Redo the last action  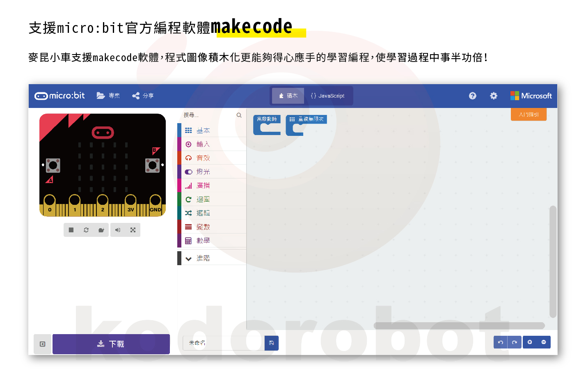coord(515,342)
